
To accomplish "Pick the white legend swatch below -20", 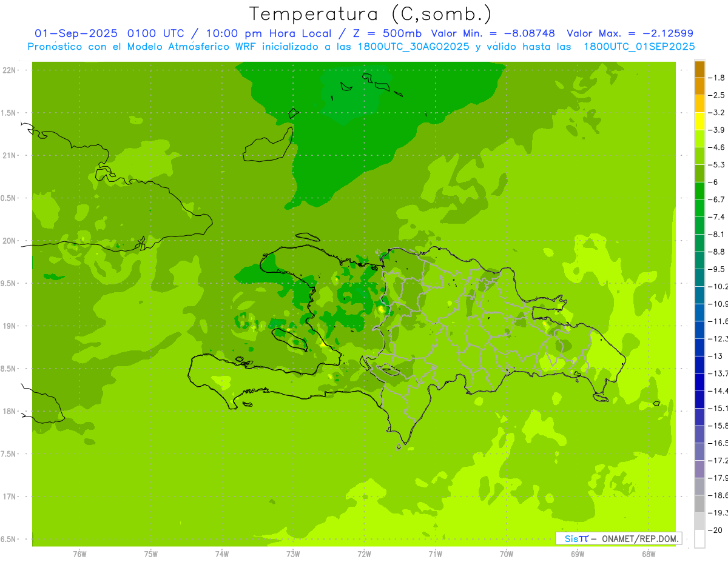I will pyautogui.click(x=699, y=539).
